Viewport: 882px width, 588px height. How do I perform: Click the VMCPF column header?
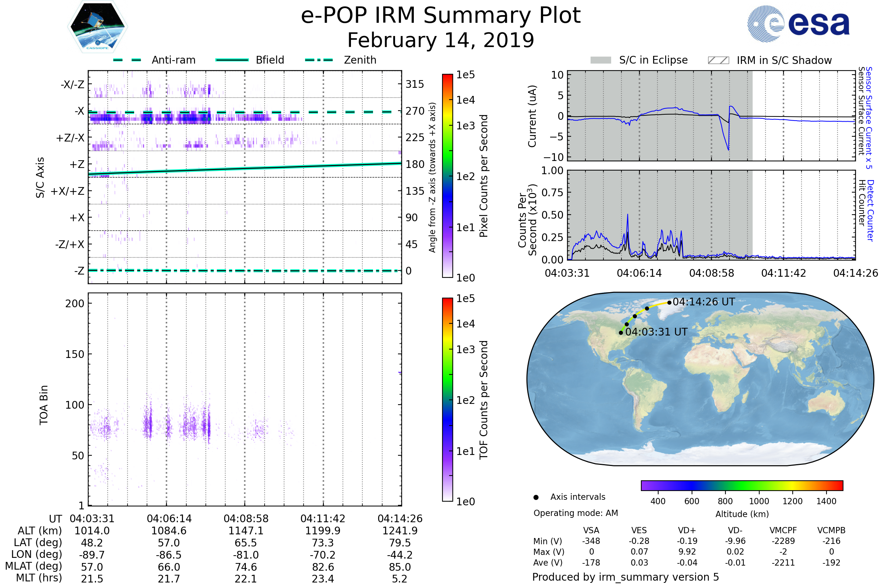pyautogui.click(x=783, y=530)
